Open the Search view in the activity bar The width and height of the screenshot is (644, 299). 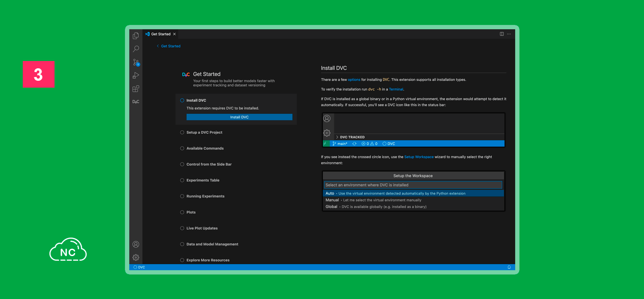pyautogui.click(x=136, y=49)
